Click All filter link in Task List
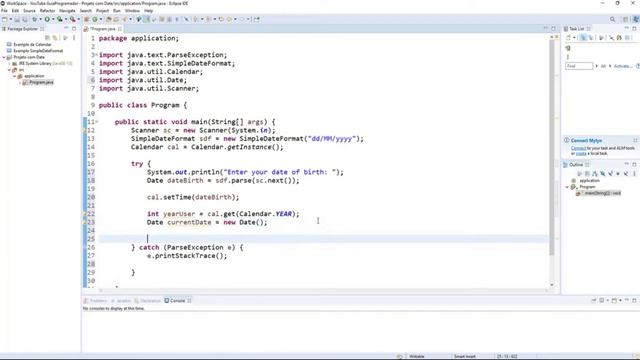This screenshot has height=360, width=640. tap(603, 66)
